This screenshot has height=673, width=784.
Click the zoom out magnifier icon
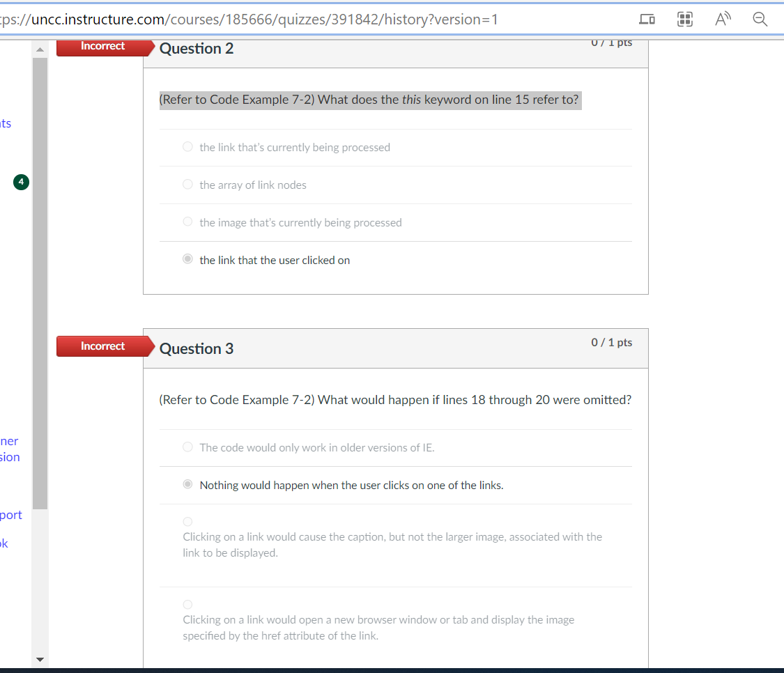click(x=760, y=19)
